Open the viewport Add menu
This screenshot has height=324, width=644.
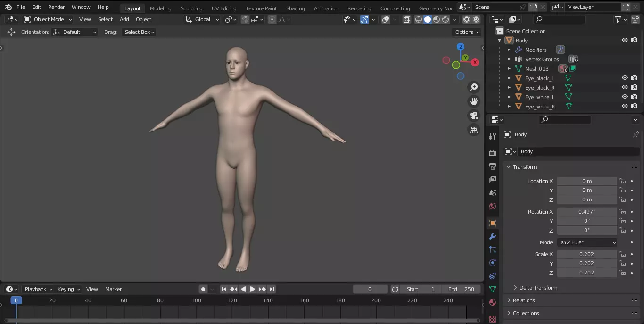point(124,19)
